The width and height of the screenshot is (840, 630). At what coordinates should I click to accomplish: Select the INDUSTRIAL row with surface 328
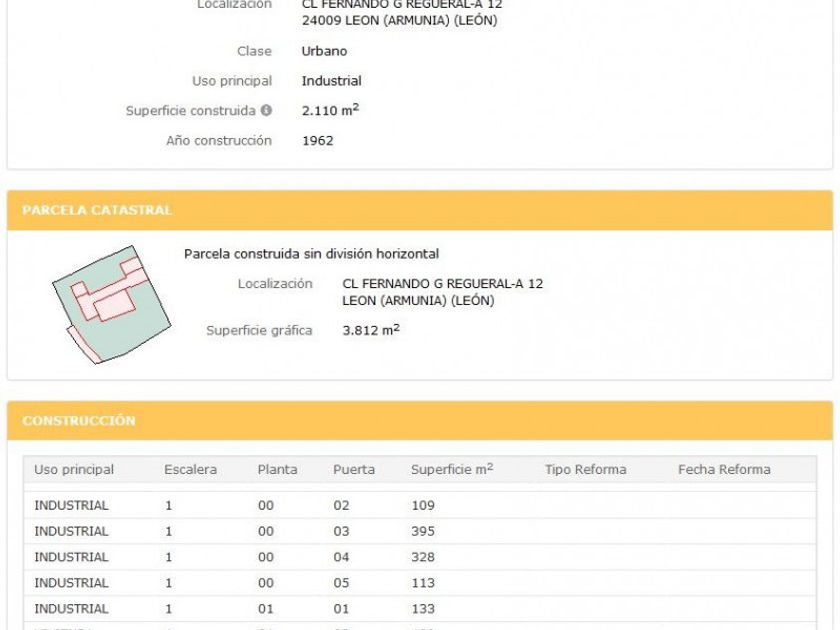(420, 557)
